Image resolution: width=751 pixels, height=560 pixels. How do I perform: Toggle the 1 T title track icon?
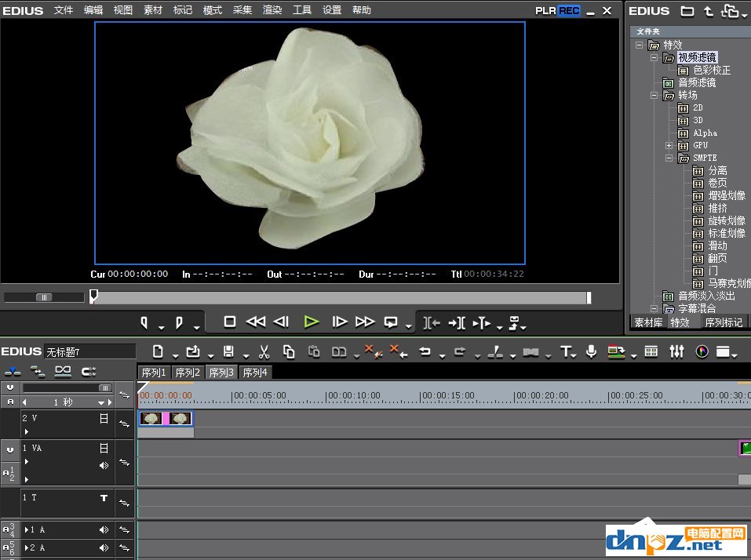[104, 498]
